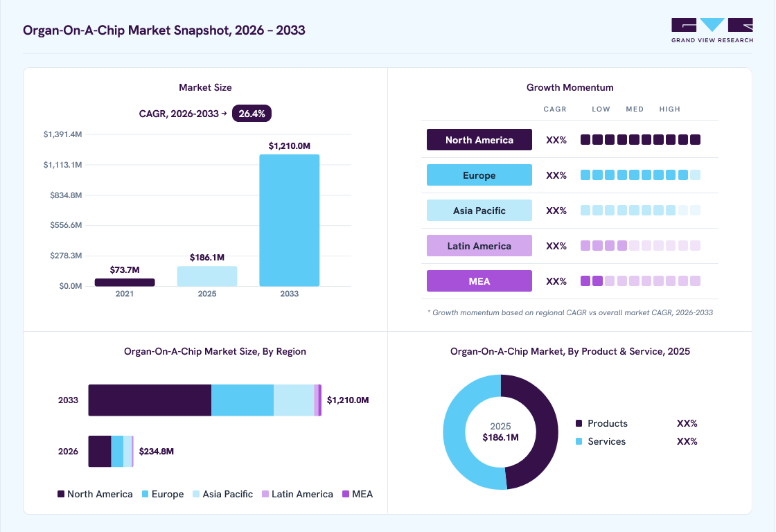Screen dimensions: 776x532
Task: Click the 2021 market size bar
Action: [x=125, y=282]
